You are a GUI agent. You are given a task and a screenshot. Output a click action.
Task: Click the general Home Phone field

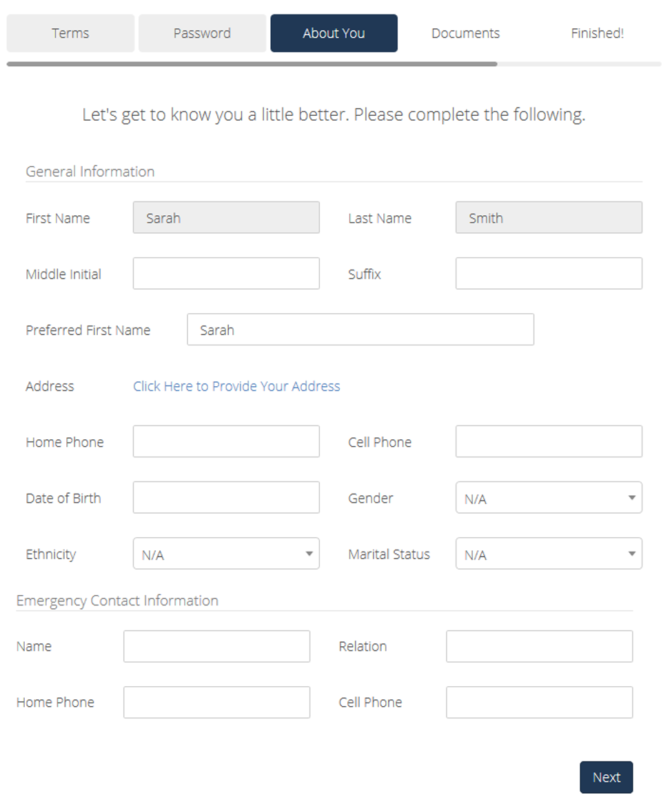coord(226,441)
